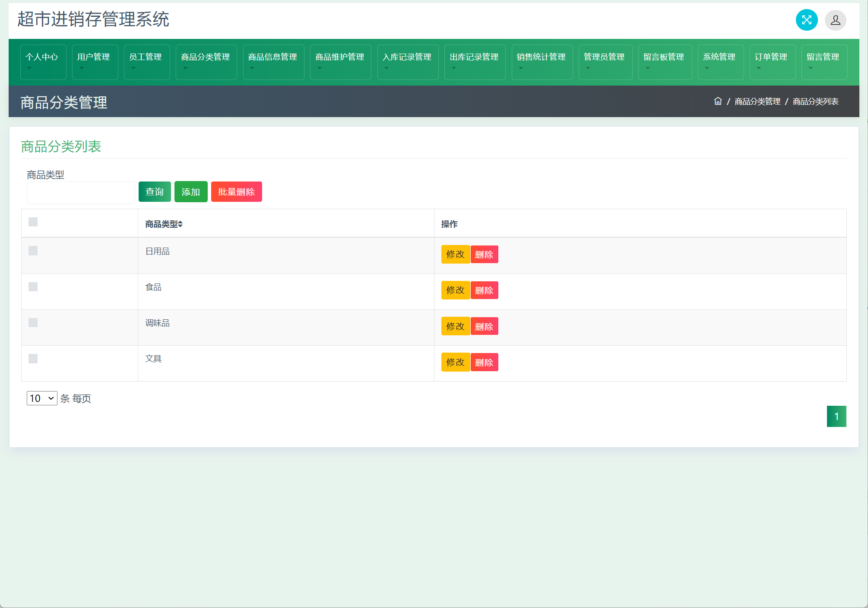Click the caret under 订单管理 menu
Screen dimensions: 868x608
pos(759,68)
